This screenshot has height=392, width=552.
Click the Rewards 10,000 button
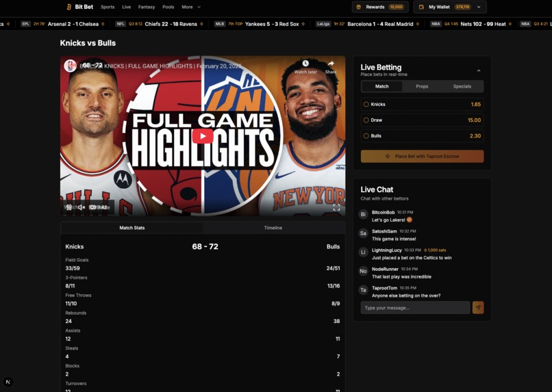[x=380, y=7]
